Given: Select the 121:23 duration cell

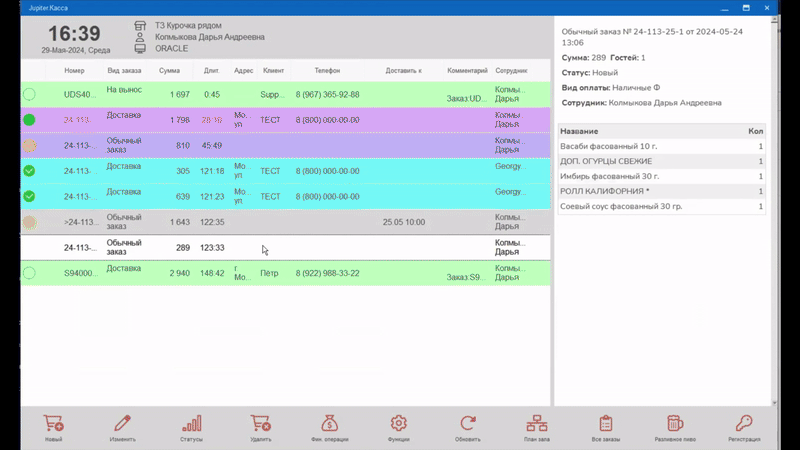Looking at the screenshot, I should pyautogui.click(x=212, y=196).
